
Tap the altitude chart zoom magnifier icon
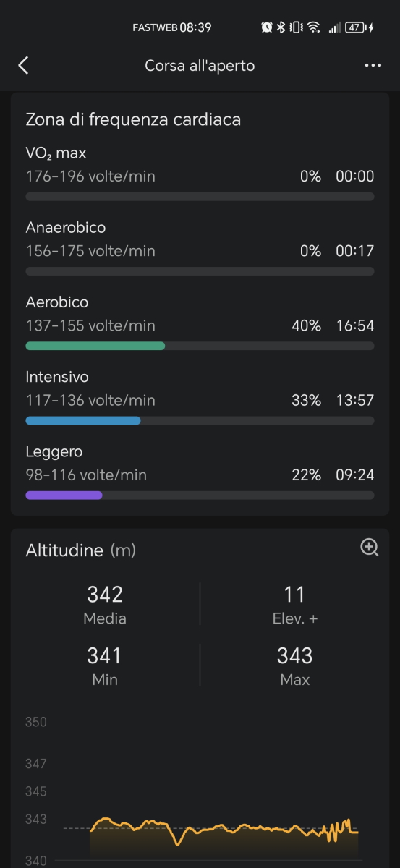pyautogui.click(x=370, y=548)
